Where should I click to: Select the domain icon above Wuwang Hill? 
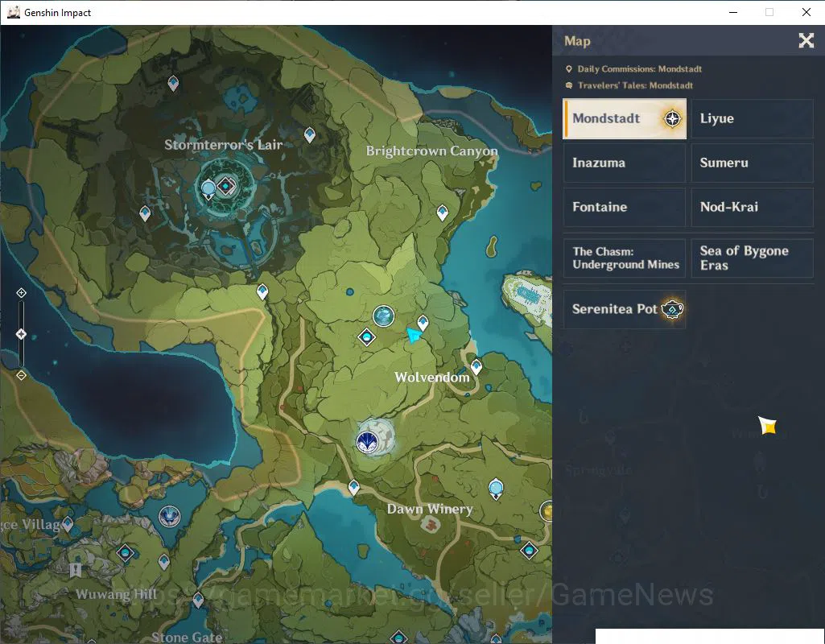tap(126, 553)
